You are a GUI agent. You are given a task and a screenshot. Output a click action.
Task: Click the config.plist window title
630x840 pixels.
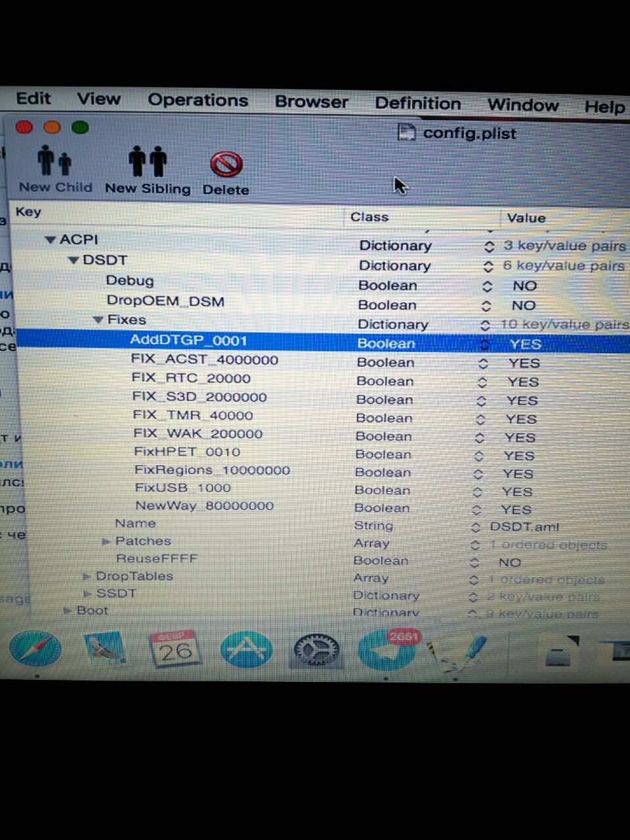470,133
